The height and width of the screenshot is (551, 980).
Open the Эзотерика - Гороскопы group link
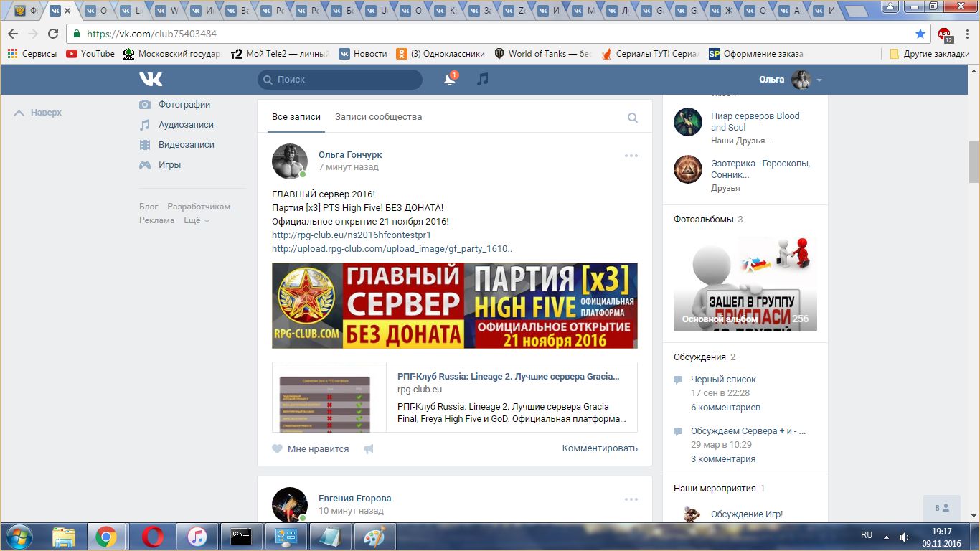tap(760, 169)
